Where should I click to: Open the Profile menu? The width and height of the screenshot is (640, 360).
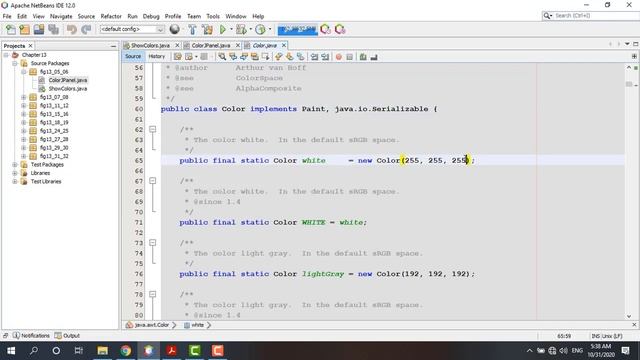[x=173, y=16]
